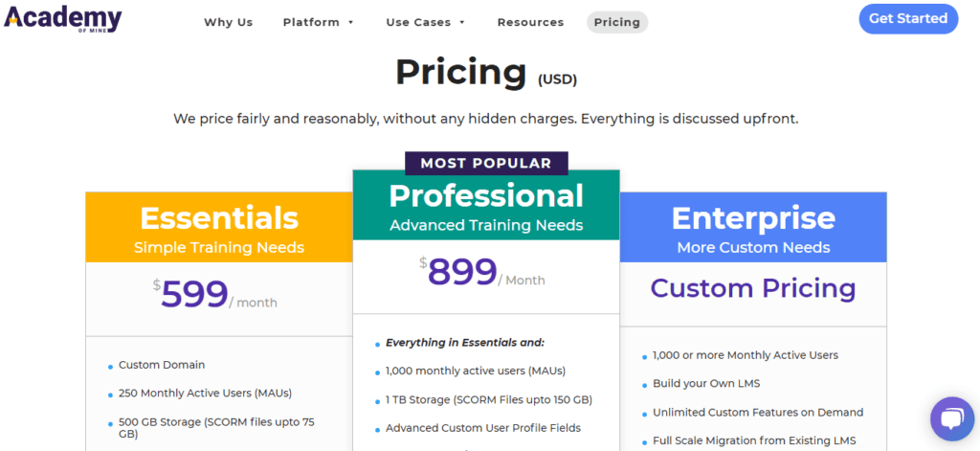Expand the Platform dropdown arrow
Image resolution: width=980 pixels, height=451 pixels.
(350, 23)
